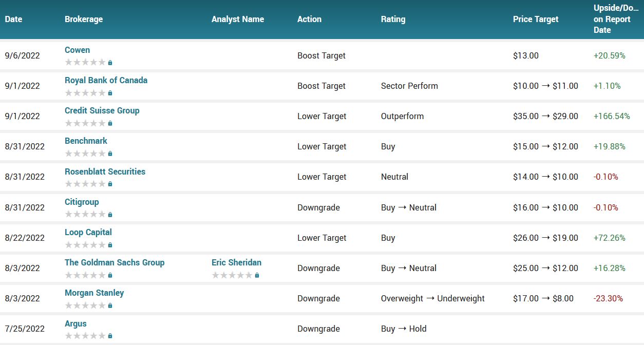Click the +166.54% upside value
Image resolution: width=644 pixels, height=345 pixels.
pos(612,116)
